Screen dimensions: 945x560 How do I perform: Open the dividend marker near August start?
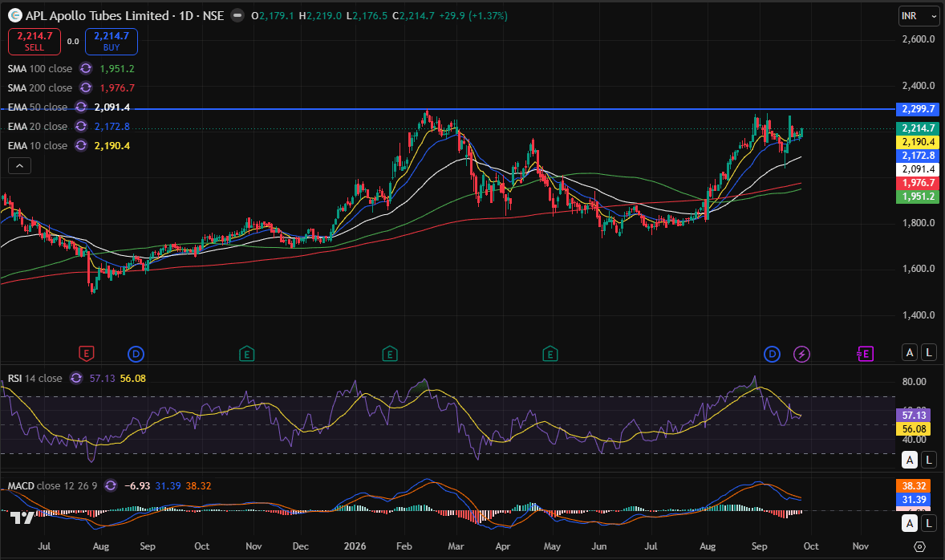click(136, 354)
